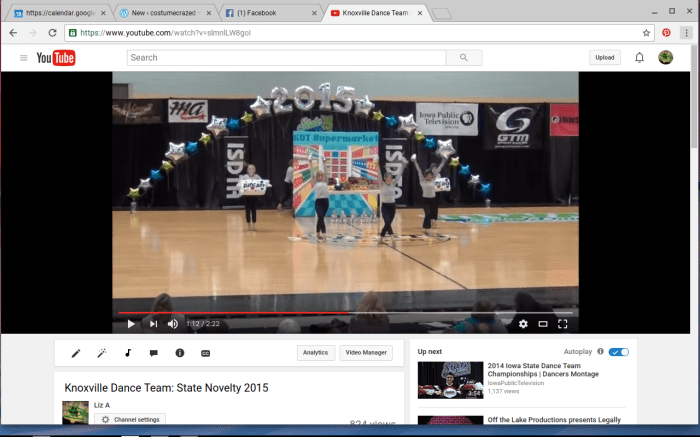This screenshot has height=437, width=700.
Task: Open Chrome's three-dot menu
Action: (x=686, y=32)
